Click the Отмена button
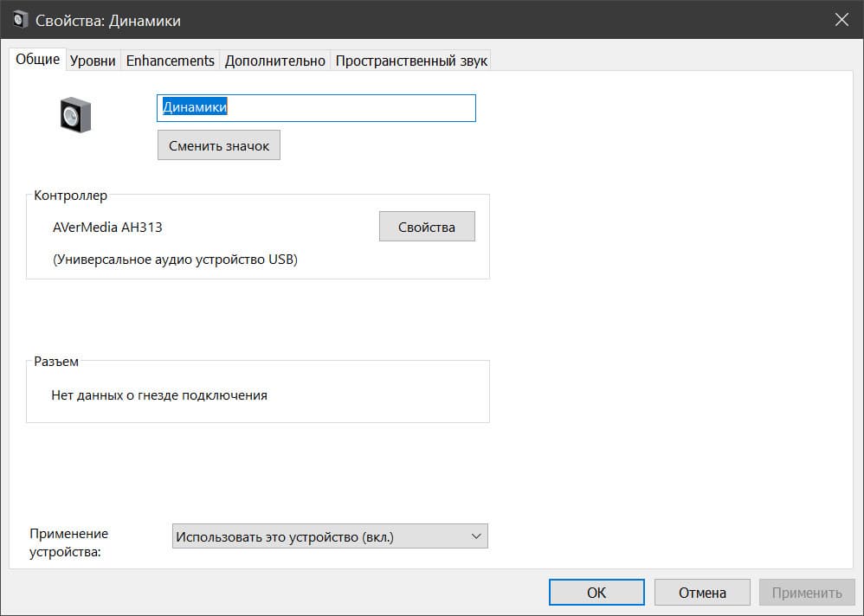The height and width of the screenshot is (616, 864). pos(702,593)
